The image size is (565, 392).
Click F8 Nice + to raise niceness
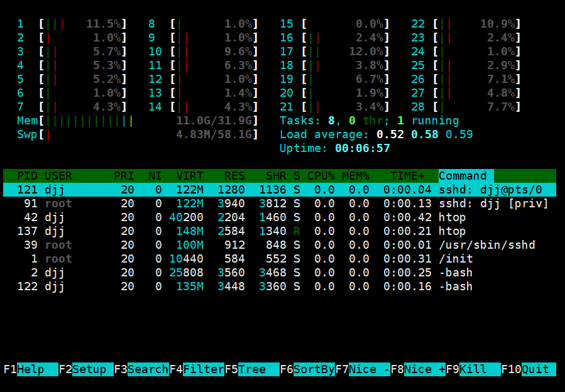419,369
